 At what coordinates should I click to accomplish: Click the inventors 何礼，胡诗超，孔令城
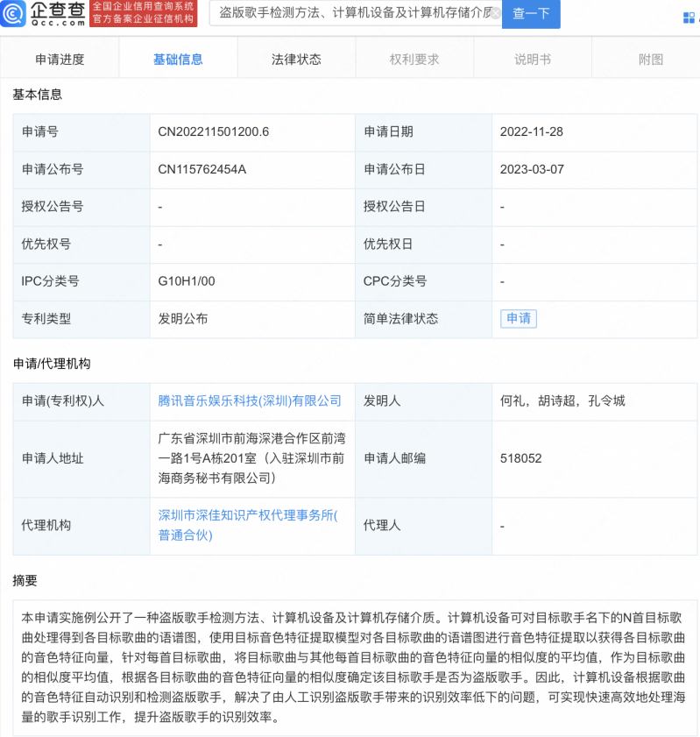coord(562,401)
